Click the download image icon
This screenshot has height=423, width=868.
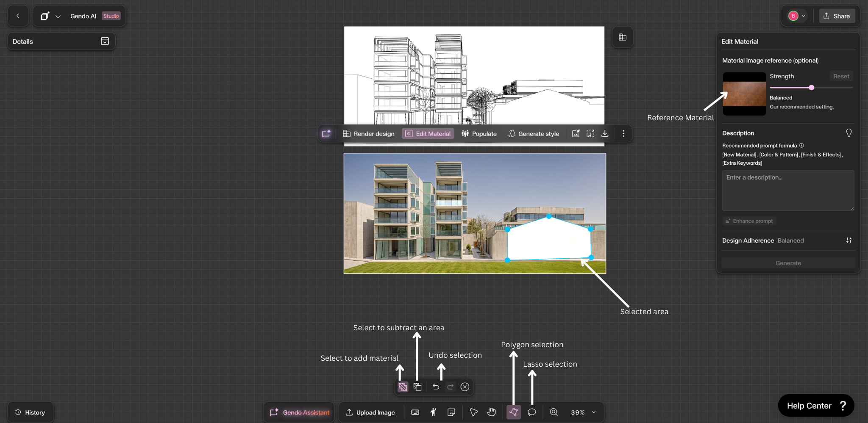pos(605,133)
